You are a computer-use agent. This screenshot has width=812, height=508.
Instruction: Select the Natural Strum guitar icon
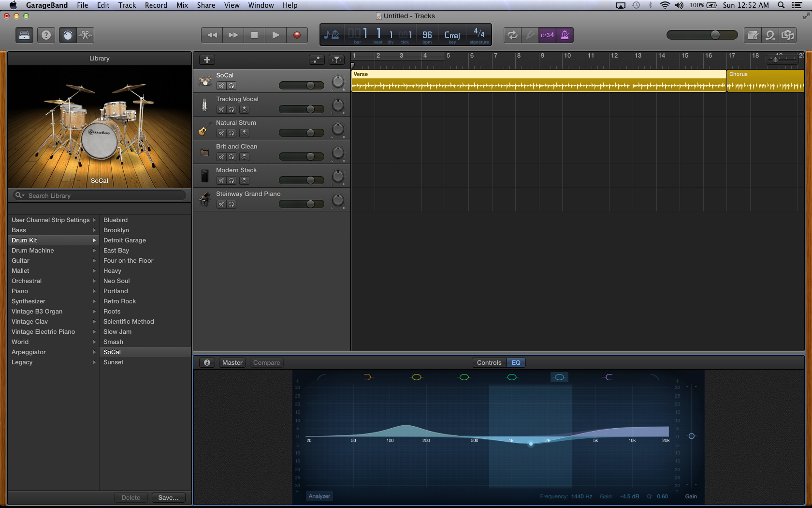[205, 129]
